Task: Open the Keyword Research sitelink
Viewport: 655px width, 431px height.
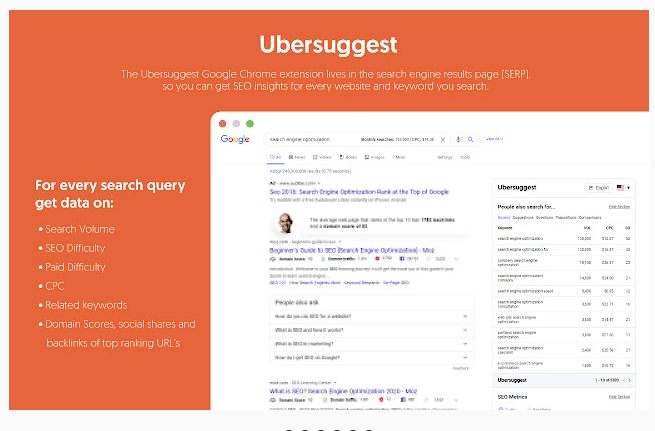Action: click(362, 283)
